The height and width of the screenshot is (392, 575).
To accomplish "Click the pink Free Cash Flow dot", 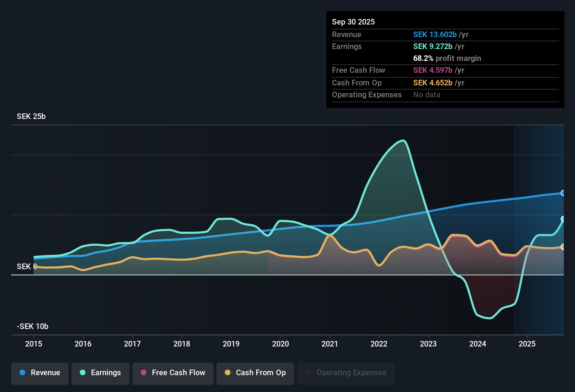I will point(143,373).
